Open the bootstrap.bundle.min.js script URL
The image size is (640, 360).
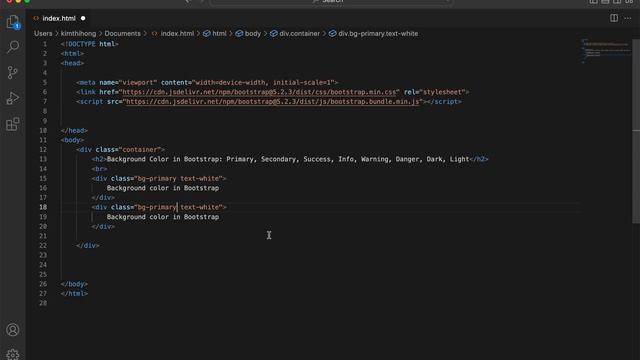[x=273, y=102]
